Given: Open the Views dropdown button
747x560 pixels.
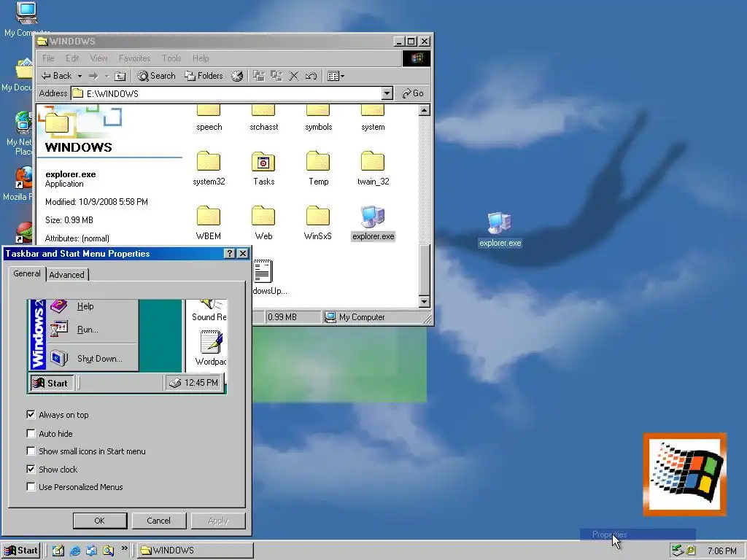Looking at the screenshot, I should pyautogui.click(x=336, y=76).
